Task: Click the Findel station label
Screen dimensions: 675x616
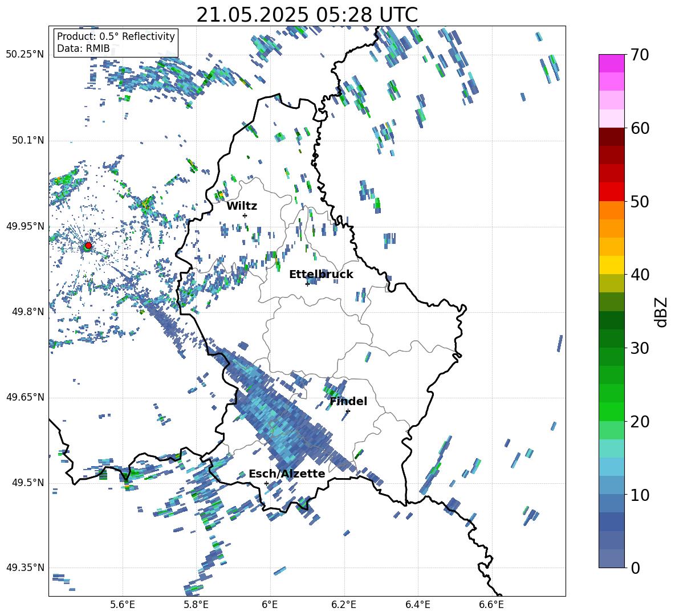Action: 348,401
